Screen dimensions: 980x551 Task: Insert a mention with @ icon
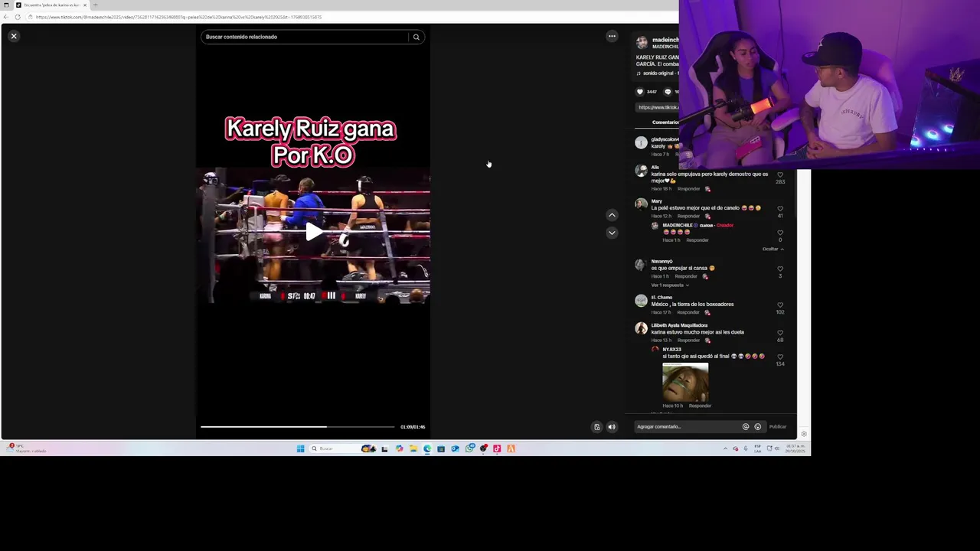tap(746, 427)
